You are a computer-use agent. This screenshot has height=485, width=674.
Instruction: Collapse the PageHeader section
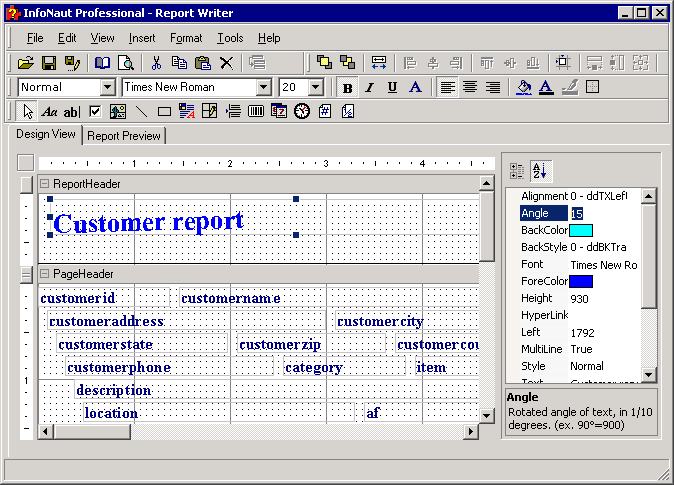44,274
